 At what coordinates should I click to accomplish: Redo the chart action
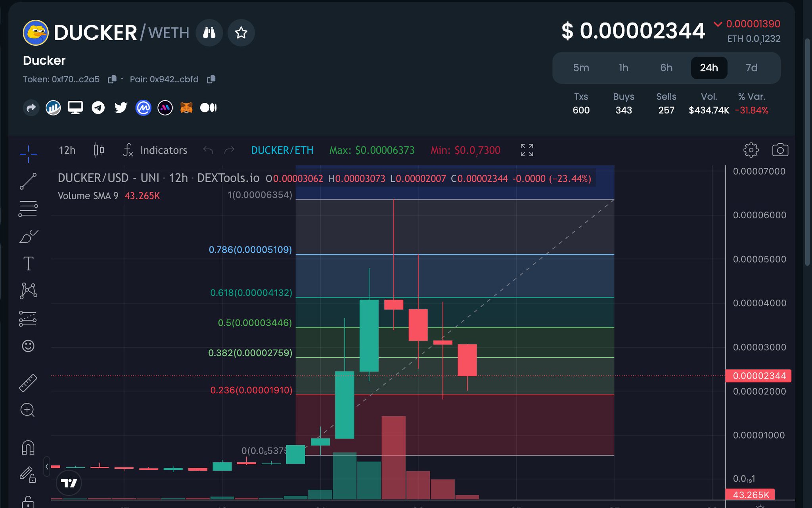[x=230, y=150]
